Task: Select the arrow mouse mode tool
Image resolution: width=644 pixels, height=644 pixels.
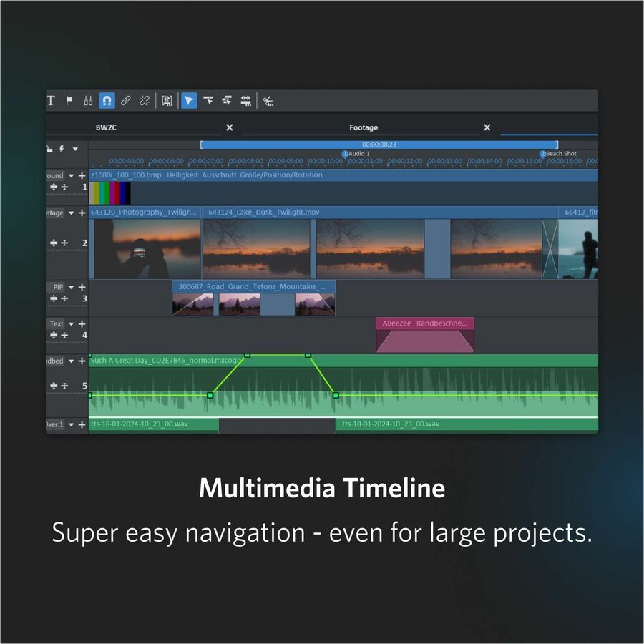Action: click(188, 101)
